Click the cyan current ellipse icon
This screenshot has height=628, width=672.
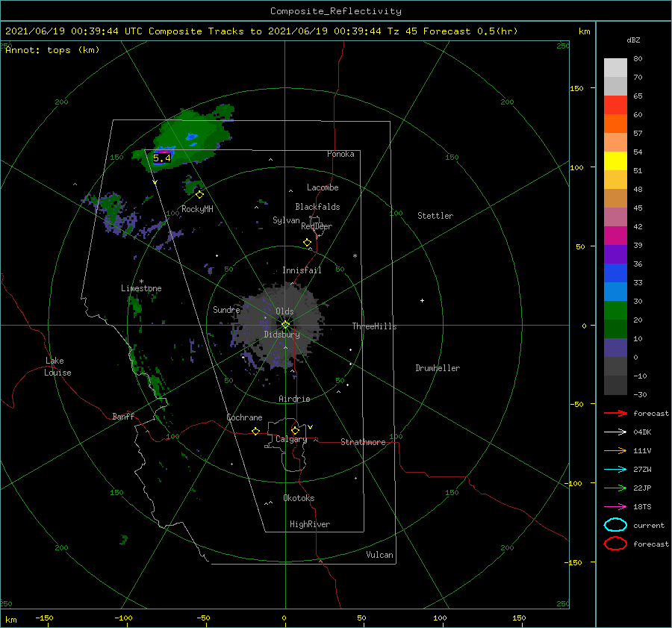(615, 525)
